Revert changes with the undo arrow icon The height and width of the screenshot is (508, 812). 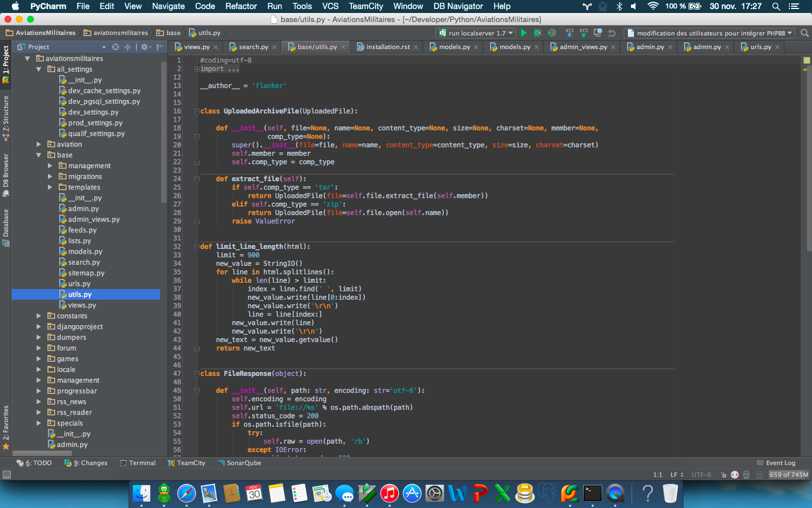(x=612, y=33)
